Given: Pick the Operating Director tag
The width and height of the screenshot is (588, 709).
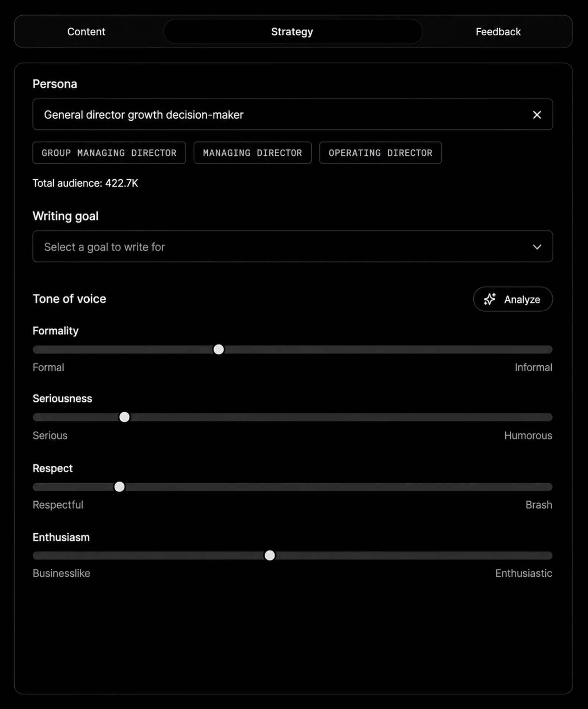Looking at the screenshot, I should [x=380, y=153].
